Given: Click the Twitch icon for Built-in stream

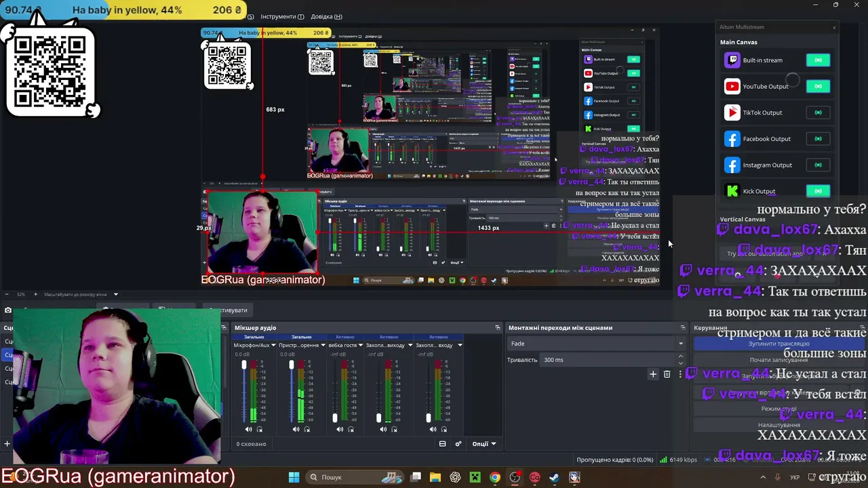Looking at the screenshot, I should pyautogui.click(x=732, y=60).
